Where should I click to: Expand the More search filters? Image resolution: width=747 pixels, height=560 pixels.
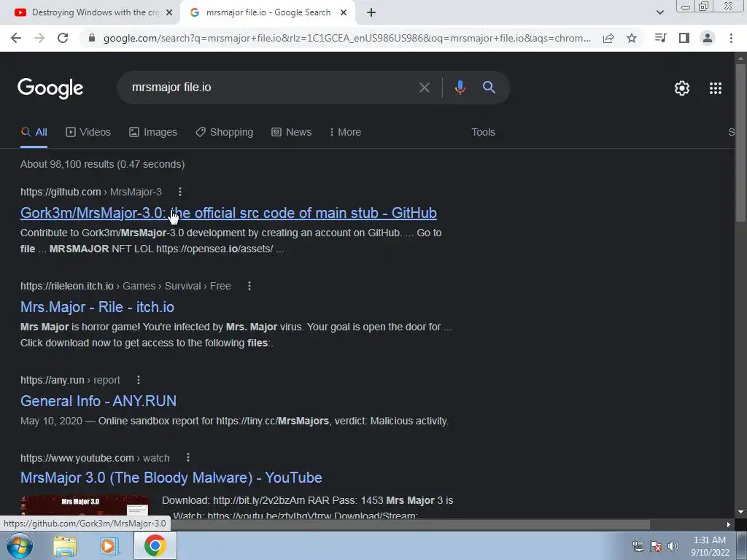pos(345,132)
